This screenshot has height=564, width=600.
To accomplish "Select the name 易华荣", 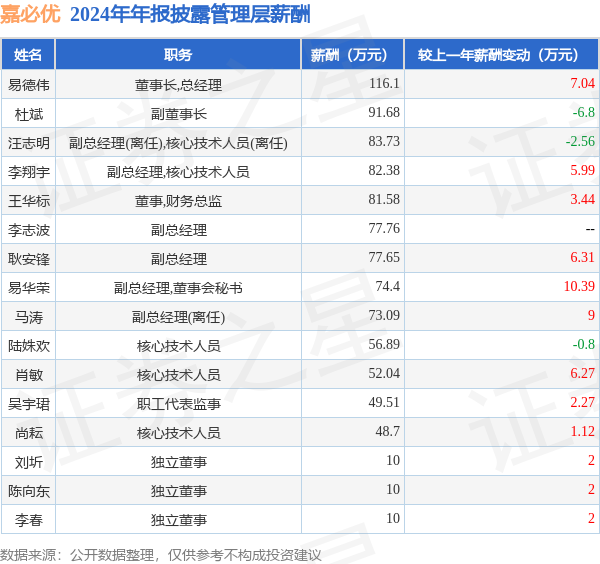I will coord(29,288).
